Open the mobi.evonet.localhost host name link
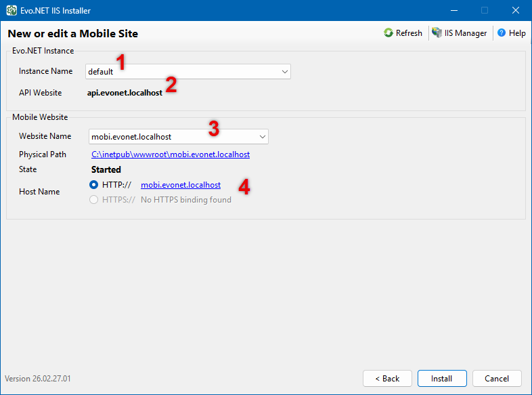The height and width of the screenshot is (395, 532). tap(181, 185)
